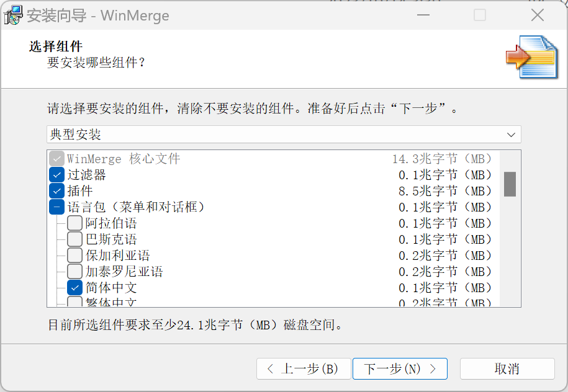The width and height of the screenshot is (568, 392).
Task: Select the 保加利亚语 language label
Action: tap(118, 256)
